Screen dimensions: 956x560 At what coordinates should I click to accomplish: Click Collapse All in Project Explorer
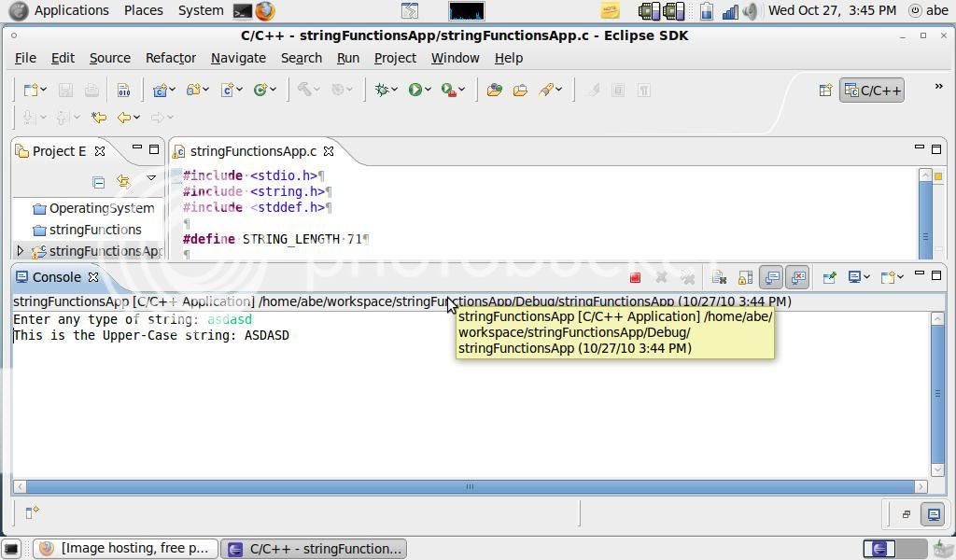98,181
